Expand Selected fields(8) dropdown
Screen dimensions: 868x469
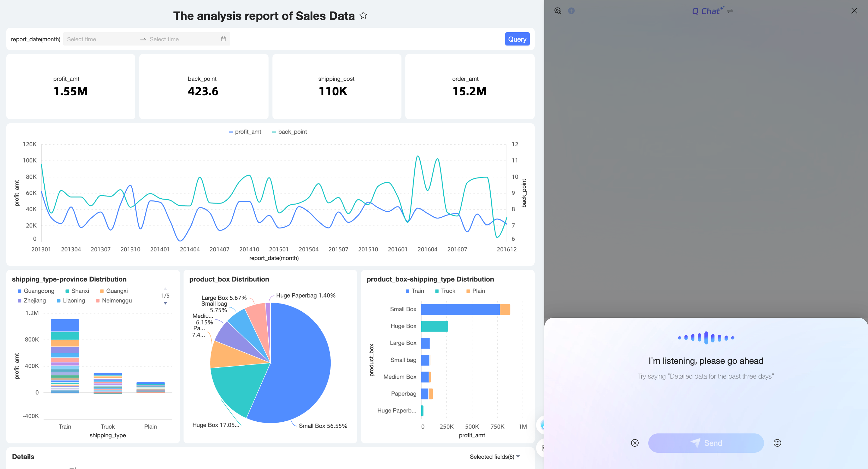point(495,457)
